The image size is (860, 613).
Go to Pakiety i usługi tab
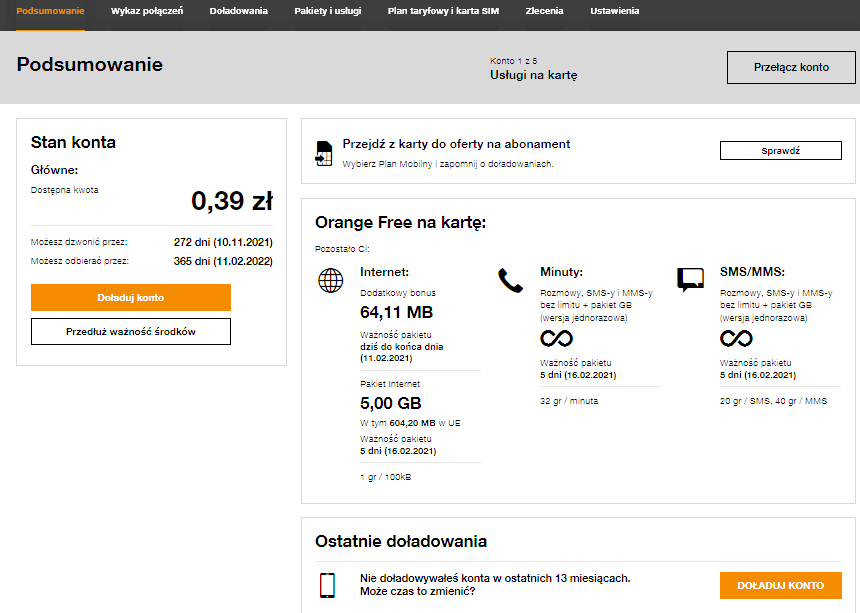[327, 11]
